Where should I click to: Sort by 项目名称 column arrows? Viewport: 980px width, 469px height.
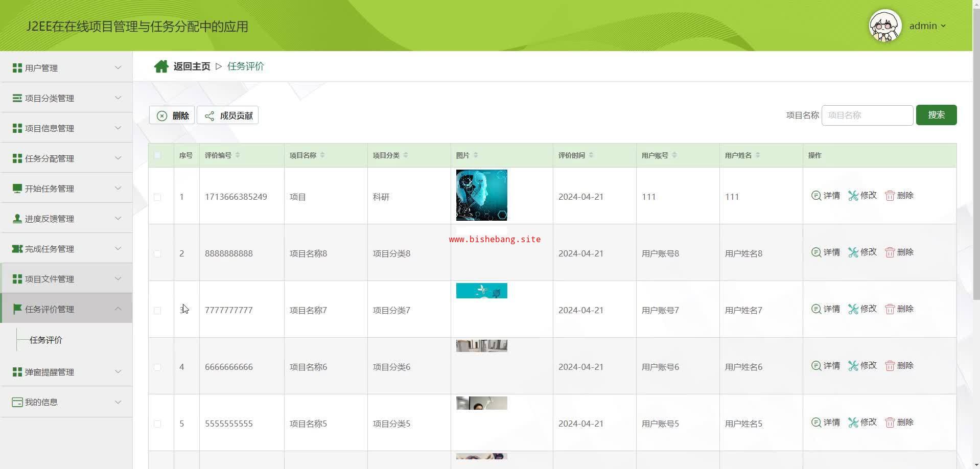pos(322,155)
